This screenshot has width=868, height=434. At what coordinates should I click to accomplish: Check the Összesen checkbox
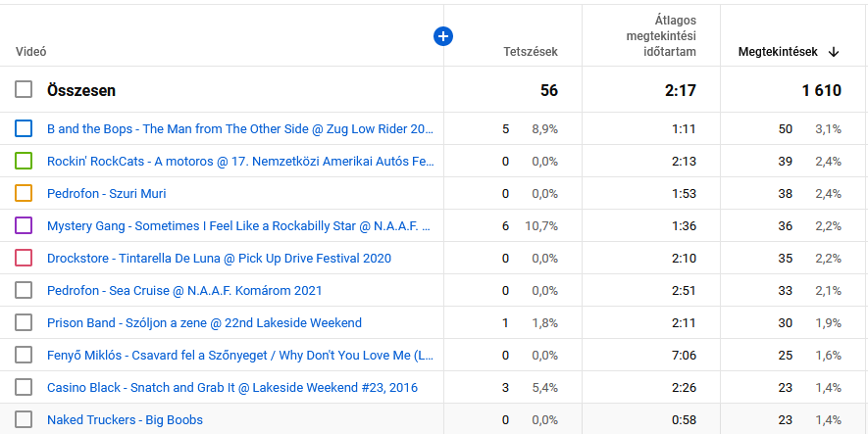point(24,90)
